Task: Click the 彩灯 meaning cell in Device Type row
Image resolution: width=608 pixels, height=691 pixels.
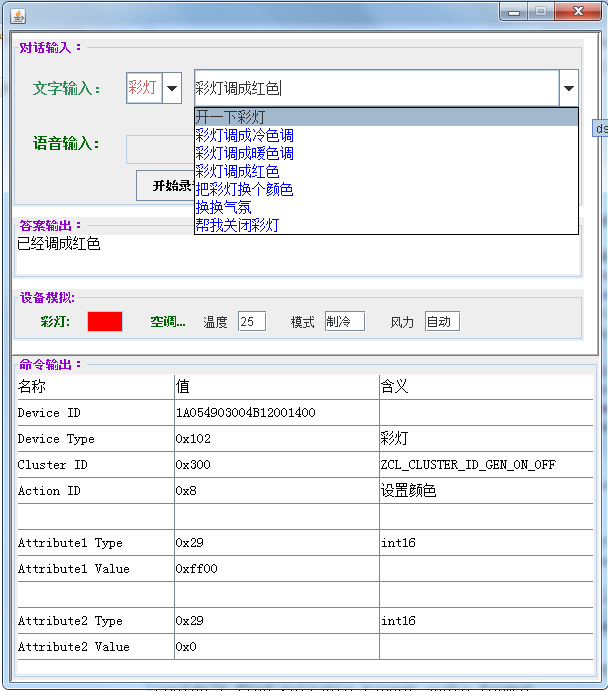Action: [x=486, y=438]
